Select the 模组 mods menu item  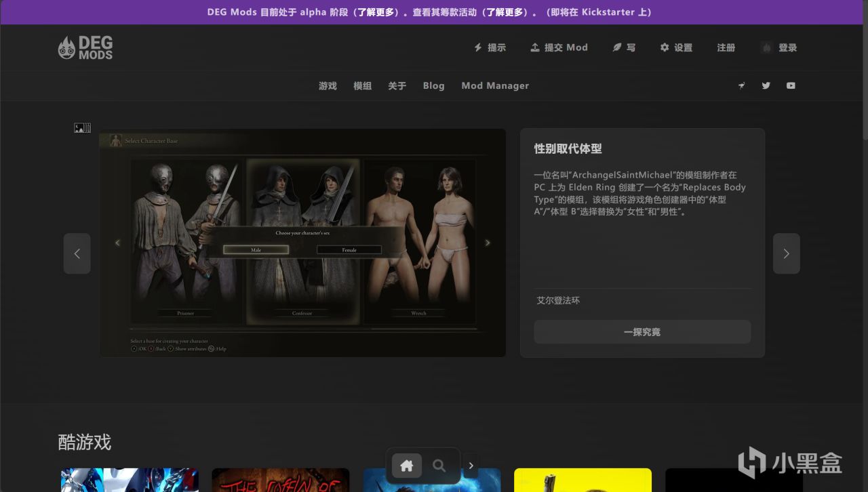point(362,85)
